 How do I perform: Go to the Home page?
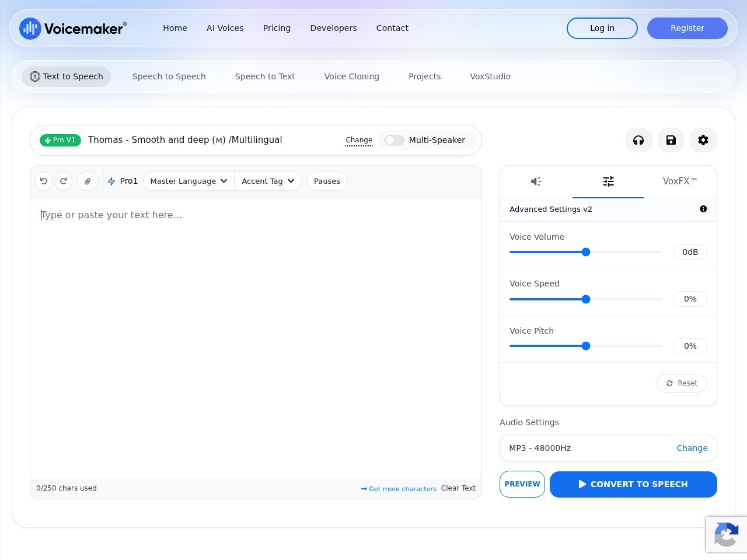(x=175, y=28)
